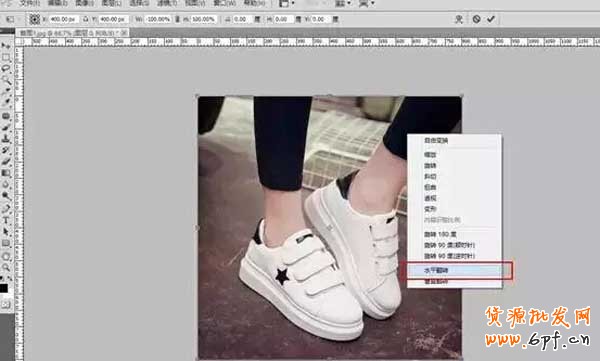
Task: Select the Blur tool
Action: 6,185
